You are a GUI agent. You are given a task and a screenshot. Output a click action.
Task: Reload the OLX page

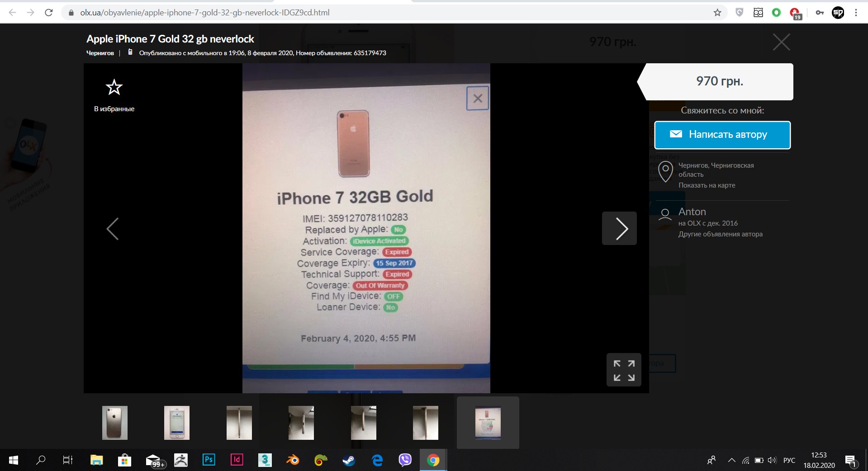coord(49,13)
